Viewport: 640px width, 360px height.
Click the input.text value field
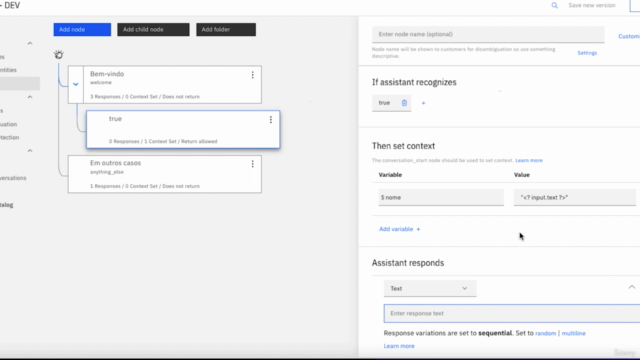coord(575,198)
